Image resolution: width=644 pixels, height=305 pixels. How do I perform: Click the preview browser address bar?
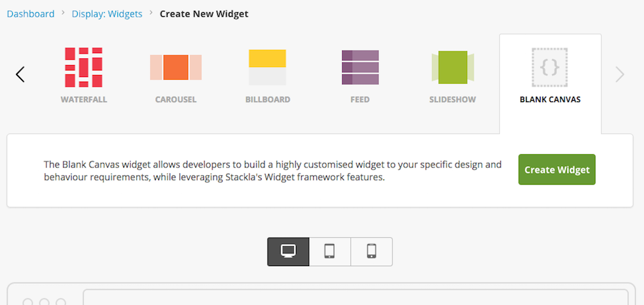click(356, 298)
